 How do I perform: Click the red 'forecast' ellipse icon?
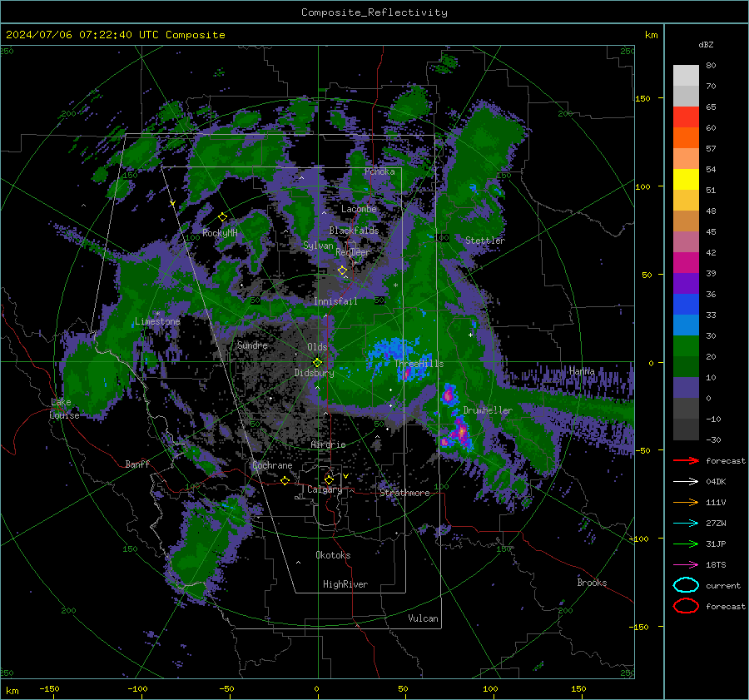(686, 606)
